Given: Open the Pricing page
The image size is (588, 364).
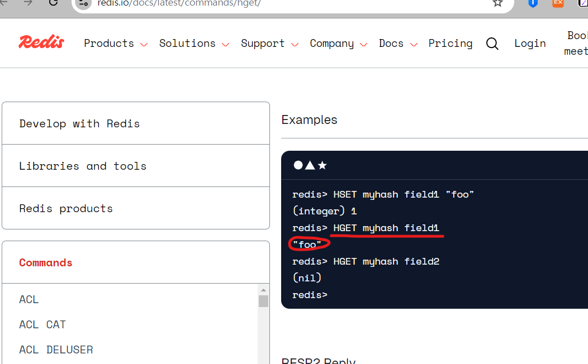Looking at the screenshot, I should click(x=451, y=44).
